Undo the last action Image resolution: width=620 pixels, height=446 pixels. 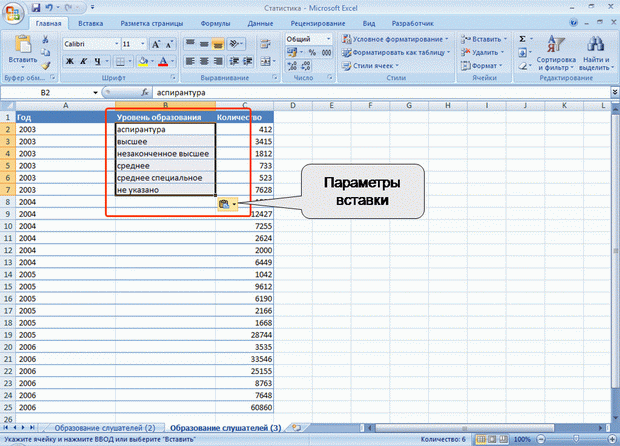49,8
